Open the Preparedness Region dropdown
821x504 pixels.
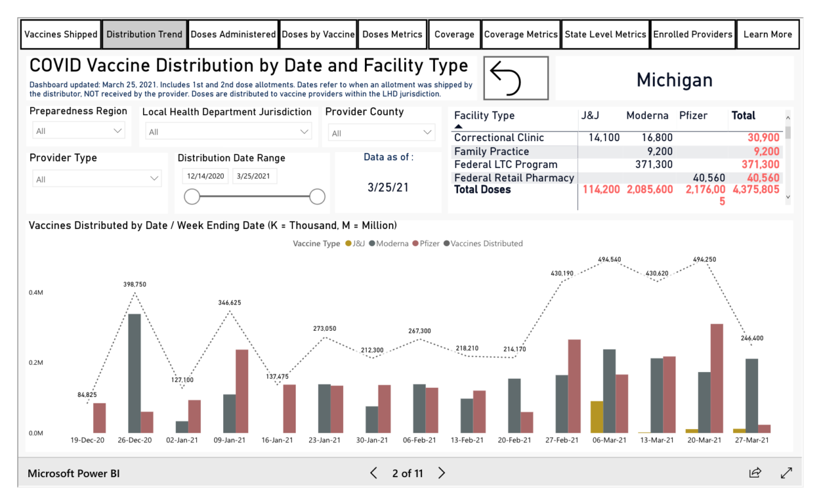[x=78, y=130]
